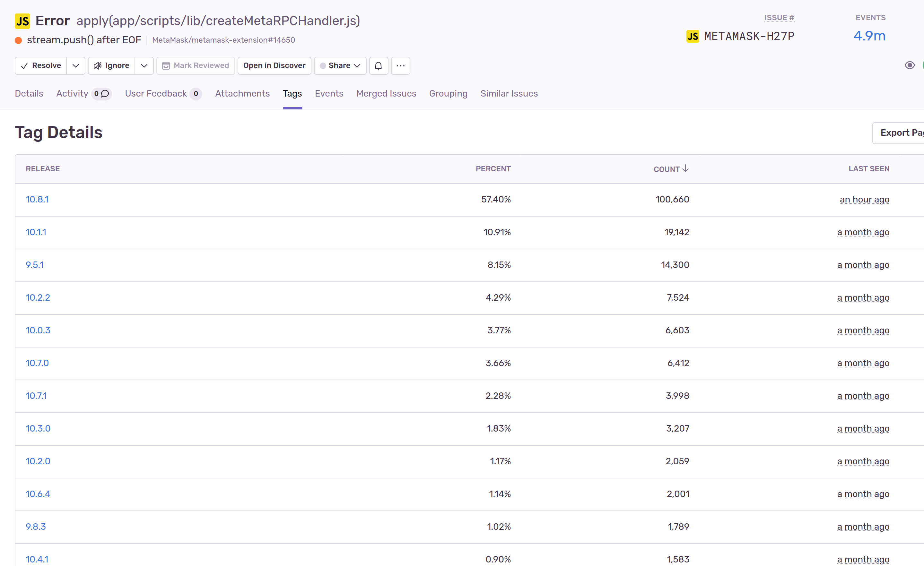Click the JS icon next to METAMASK-H27P
Screen dimensions: 924x566
point(693,36)
